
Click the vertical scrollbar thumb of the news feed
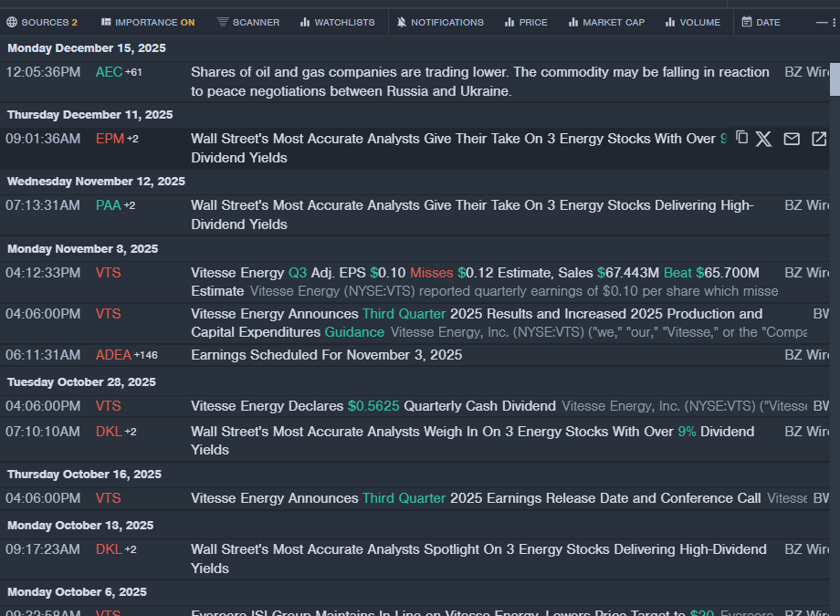click(x=835, y=78)
